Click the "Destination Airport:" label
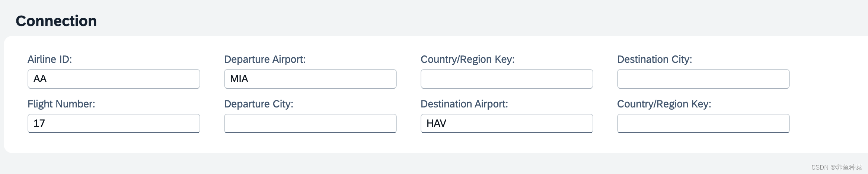 click(x=464, y=104)
